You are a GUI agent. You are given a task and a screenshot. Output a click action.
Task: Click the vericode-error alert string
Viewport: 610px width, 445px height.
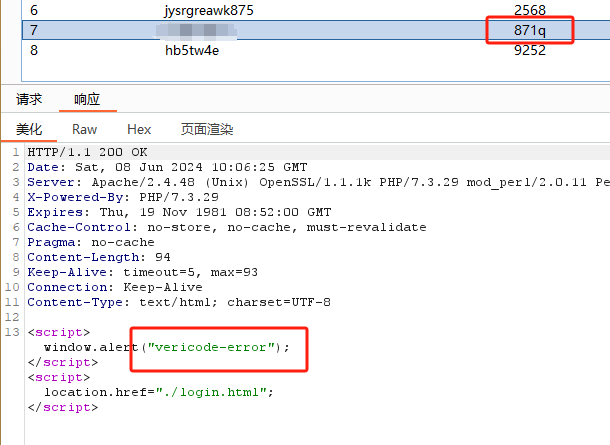click(x=211, y=347)
